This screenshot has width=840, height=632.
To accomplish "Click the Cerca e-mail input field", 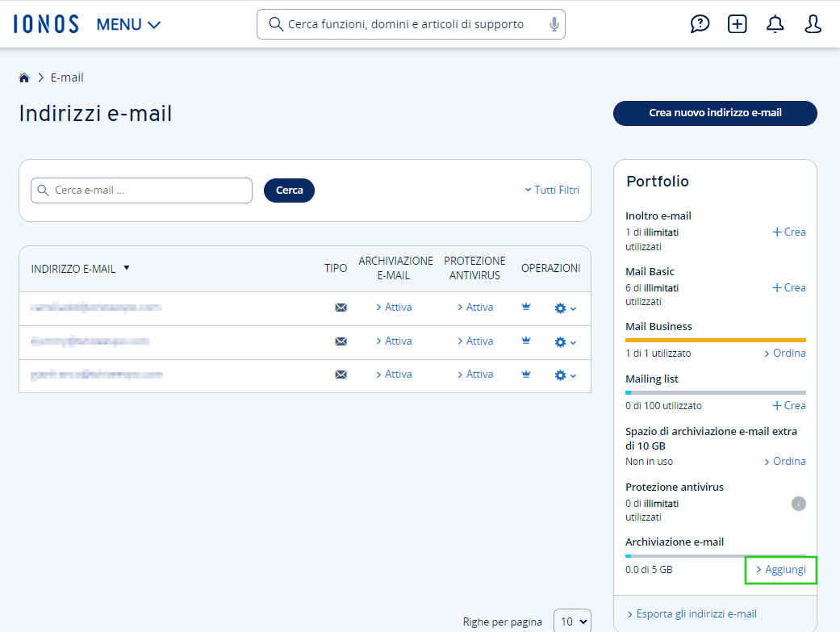I will point(141,190).
